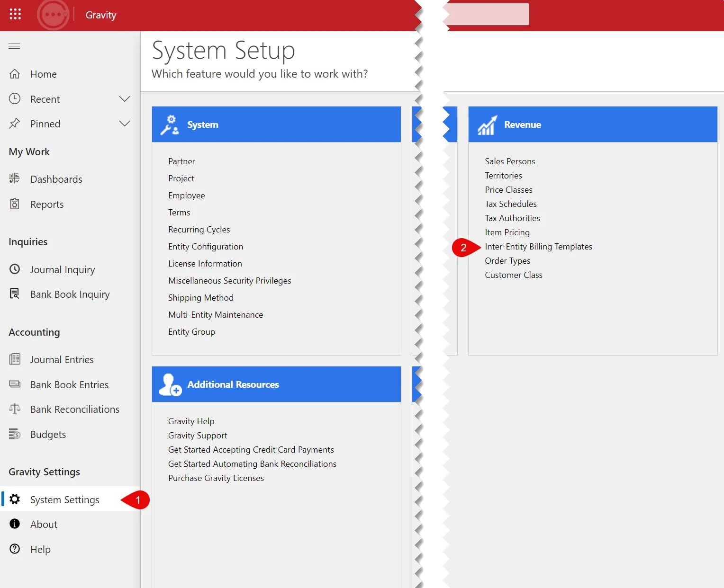The height and width of the screenshot is (588, 724).
Task: Open Inter-Entity Billing Templates
Action: point(538,247)
